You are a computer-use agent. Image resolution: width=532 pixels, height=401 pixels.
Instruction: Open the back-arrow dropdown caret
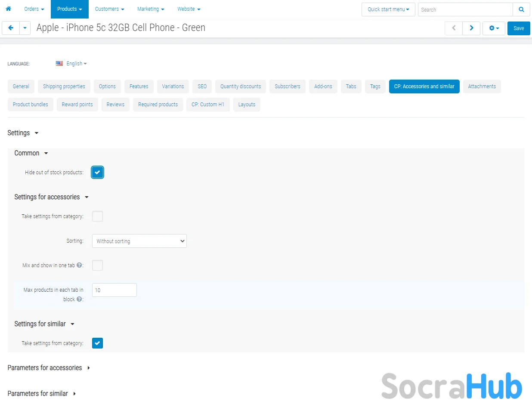pyautogui.click(x=25, y=28)
